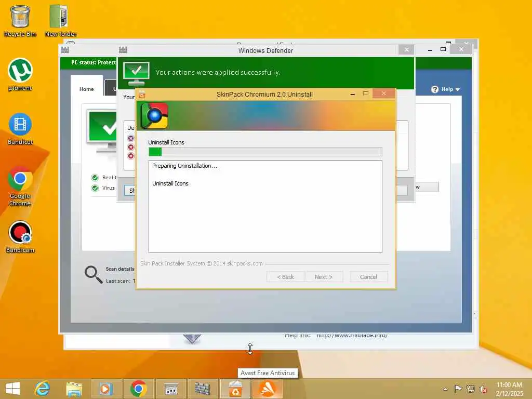Open the muted volume tray icon
The height and width of the screenshot is (399, 532).
tap(483, 389)
